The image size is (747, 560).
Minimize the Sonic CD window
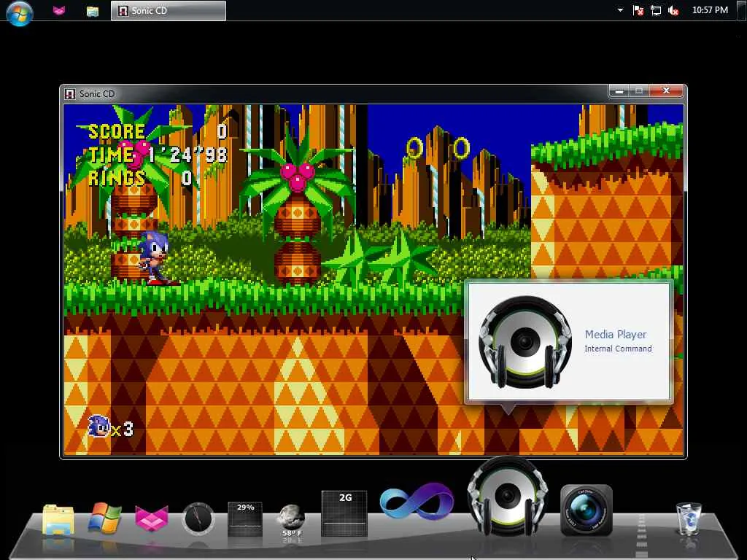point(619,90)
